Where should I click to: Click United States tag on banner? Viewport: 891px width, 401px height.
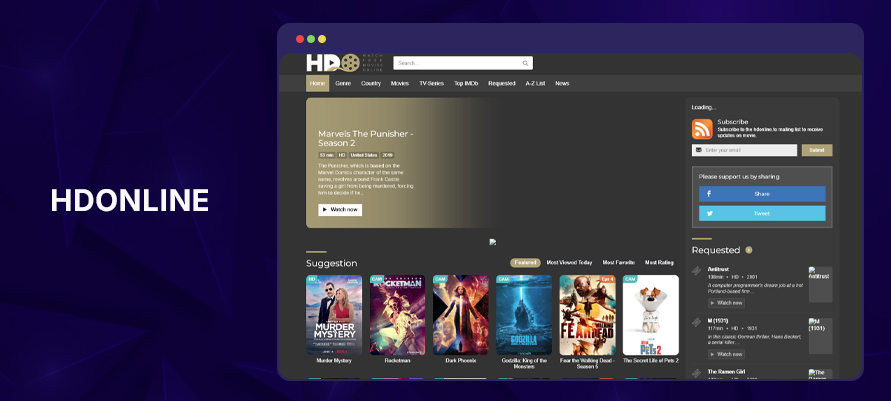(364, 155)
